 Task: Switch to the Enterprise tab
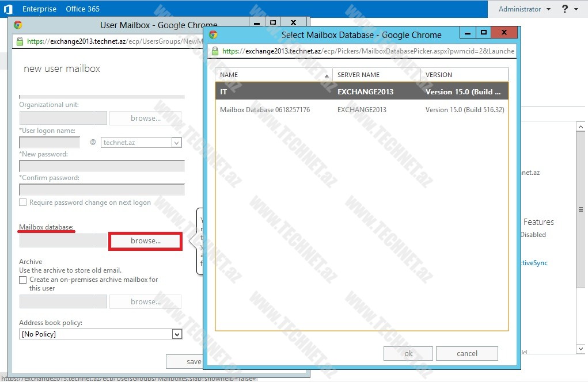click(39, 9)
